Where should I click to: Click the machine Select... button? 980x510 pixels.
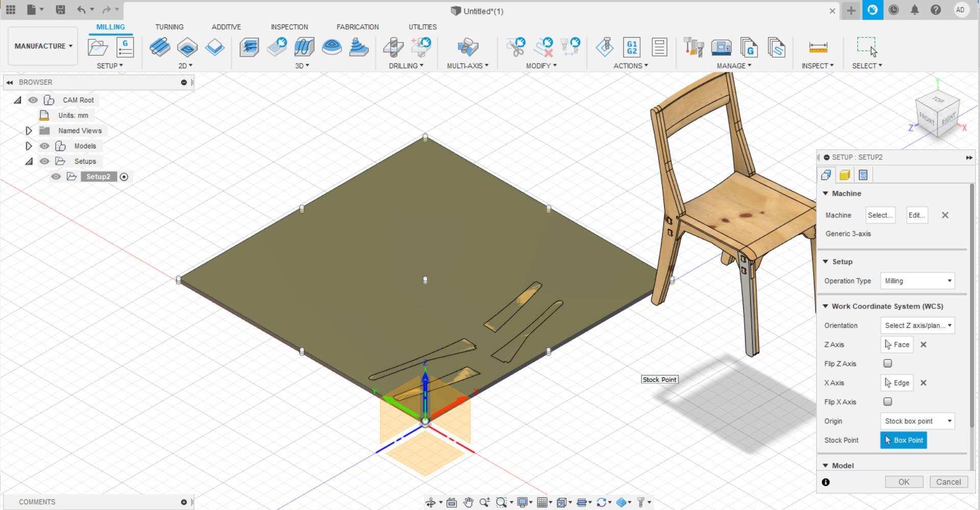point(880,215)
